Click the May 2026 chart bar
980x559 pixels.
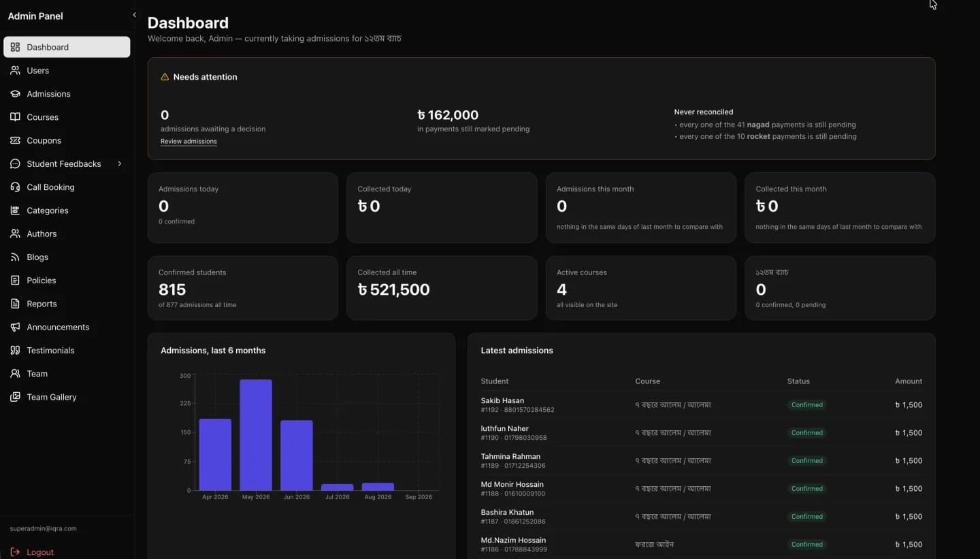click(256, 435)
